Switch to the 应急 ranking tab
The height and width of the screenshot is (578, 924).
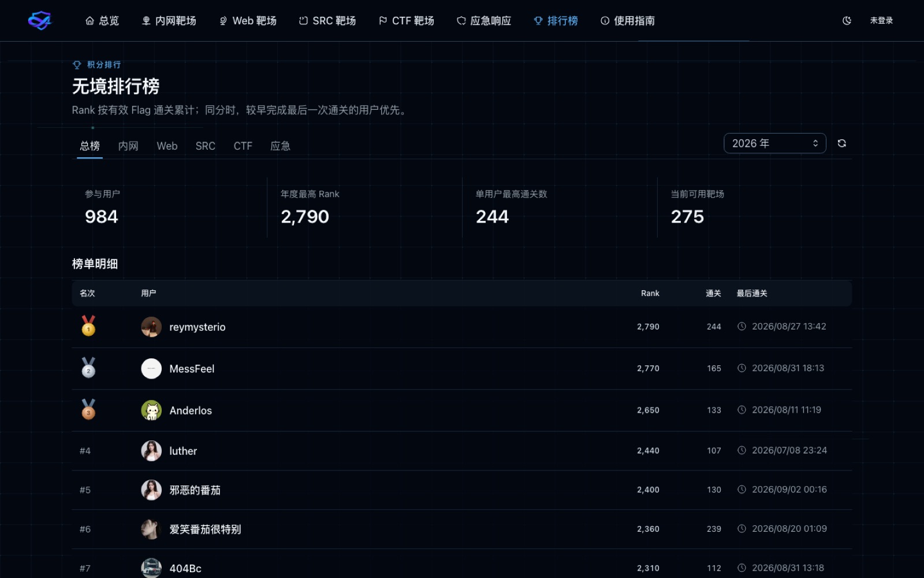pyautogui.click(x=280, y=146)
